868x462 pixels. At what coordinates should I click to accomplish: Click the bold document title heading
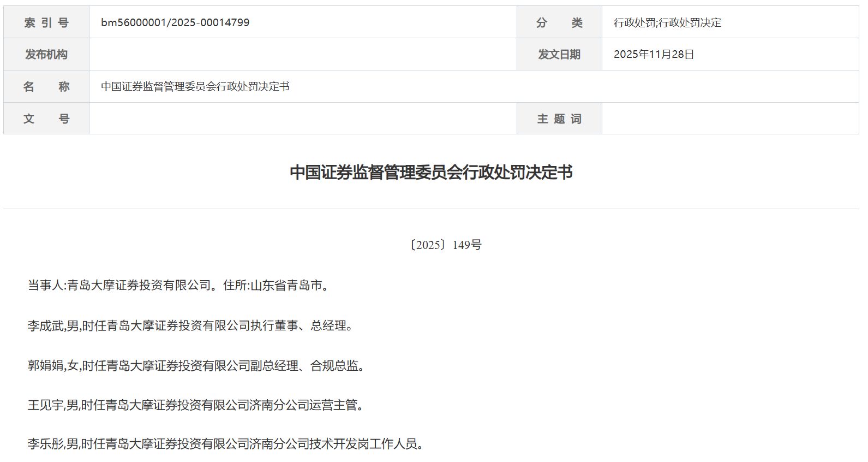click(431, 173)
